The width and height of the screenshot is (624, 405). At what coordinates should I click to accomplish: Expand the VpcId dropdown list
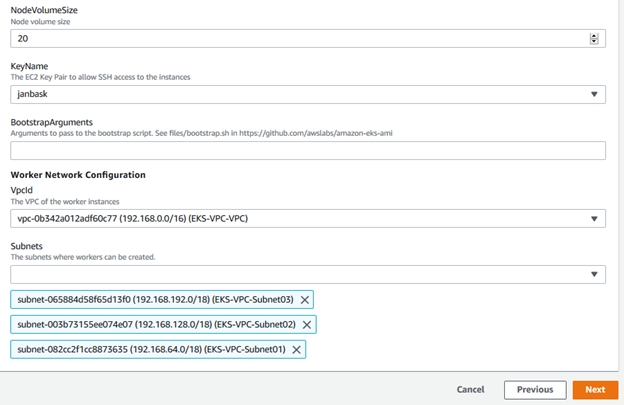[x=300, y=219]
